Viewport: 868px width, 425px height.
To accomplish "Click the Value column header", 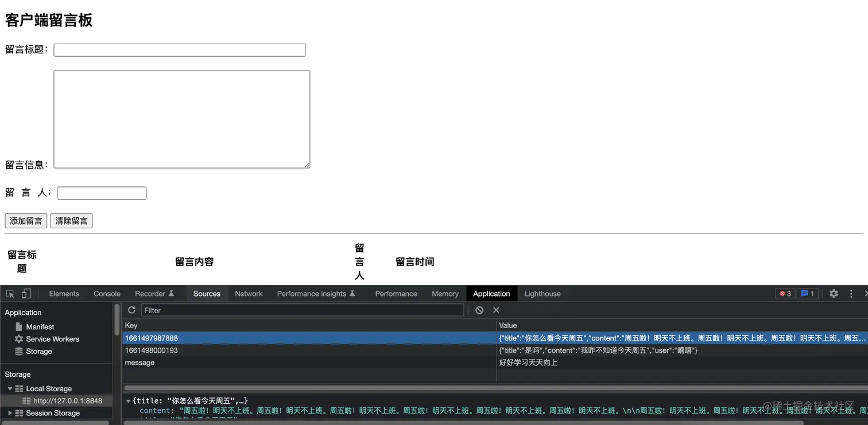I will tap(682, 325).
